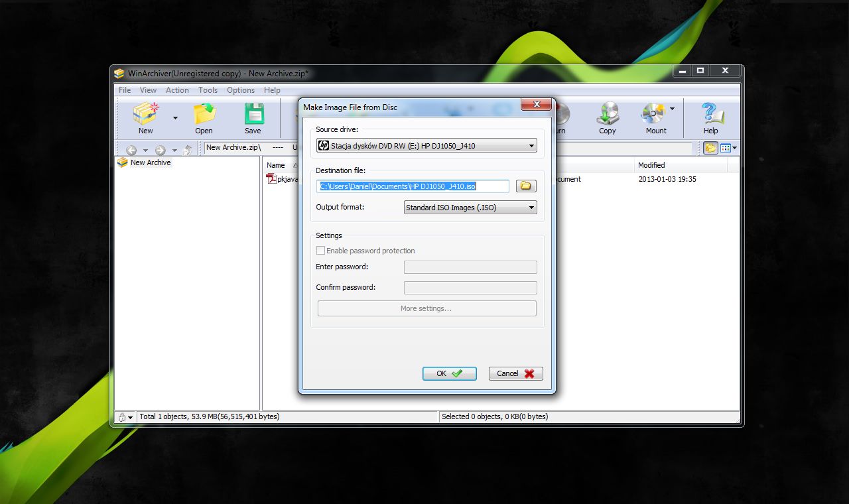Viewport: 849px width, 504px height.
Task: Toggle Enable password protection checkbox
Action: 321,251
